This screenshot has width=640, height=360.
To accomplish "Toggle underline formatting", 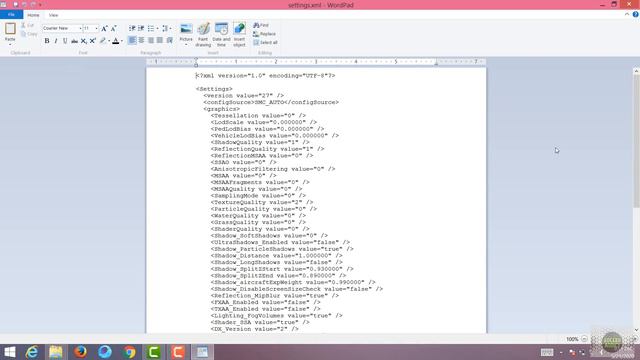I will click(65, 41).
